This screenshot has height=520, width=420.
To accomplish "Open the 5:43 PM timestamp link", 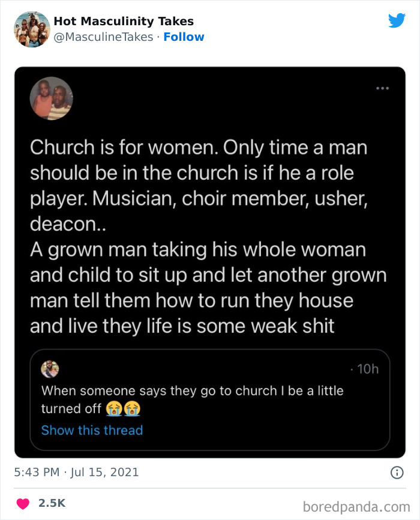I will click(40, 473).
